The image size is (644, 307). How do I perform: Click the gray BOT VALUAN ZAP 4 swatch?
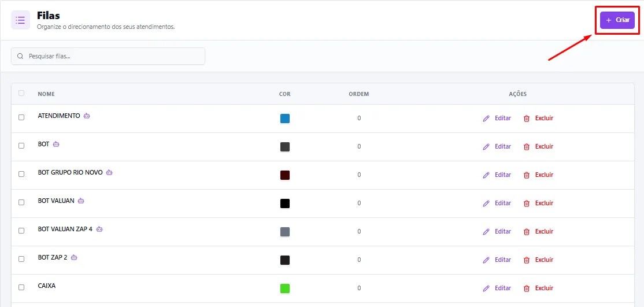tap(285, 232)
